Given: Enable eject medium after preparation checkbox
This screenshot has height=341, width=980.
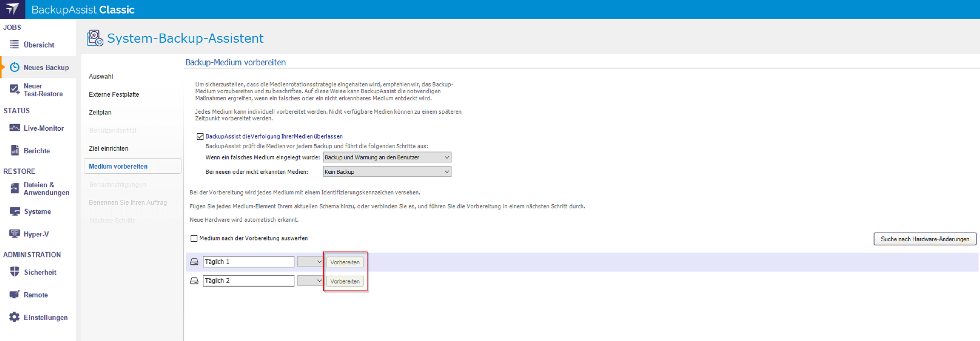Looking at the screenshot, I should (x=194, y=238).
